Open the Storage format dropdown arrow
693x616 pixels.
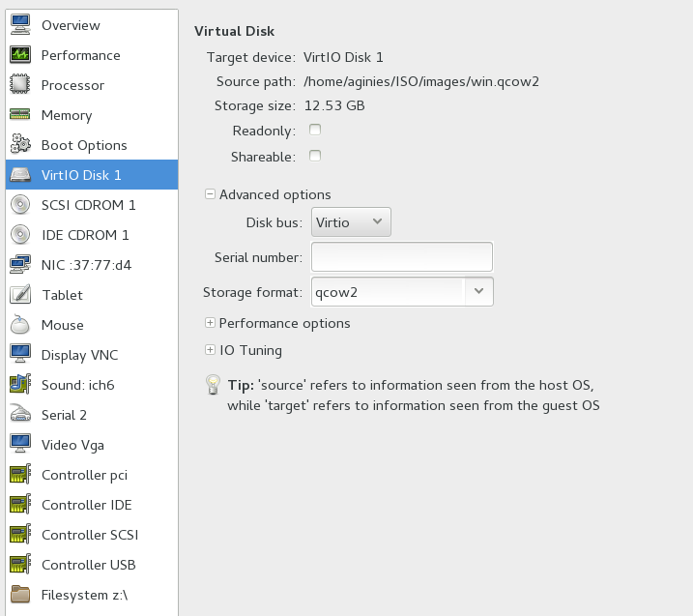pyautogui.click(x=479, y=290)
